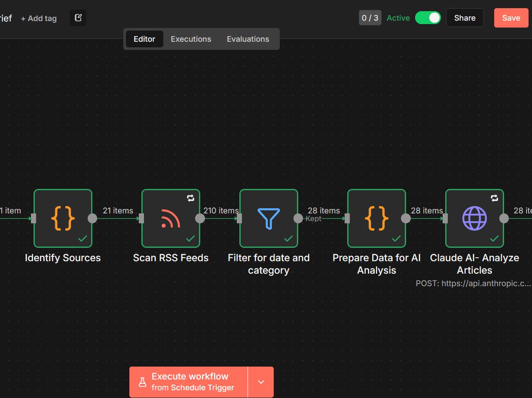Click the Active status label
Viewport: 532px width, 398px height.
(398, 18)
